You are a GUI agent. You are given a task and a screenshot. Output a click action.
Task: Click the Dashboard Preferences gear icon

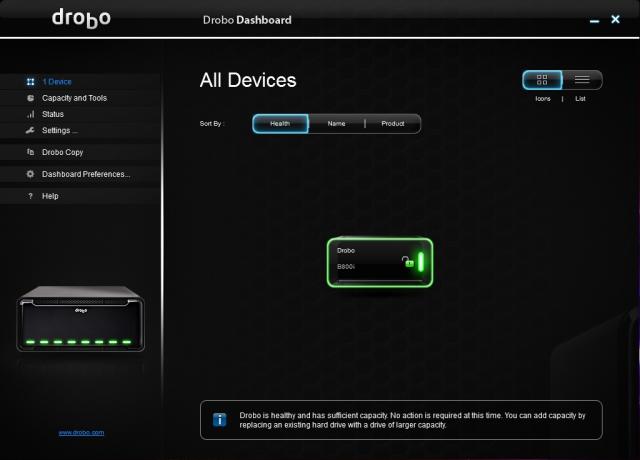30,174
